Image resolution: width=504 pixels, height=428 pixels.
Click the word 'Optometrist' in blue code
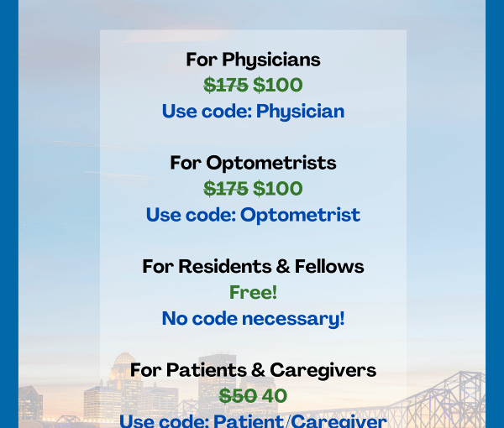point(300,215)
